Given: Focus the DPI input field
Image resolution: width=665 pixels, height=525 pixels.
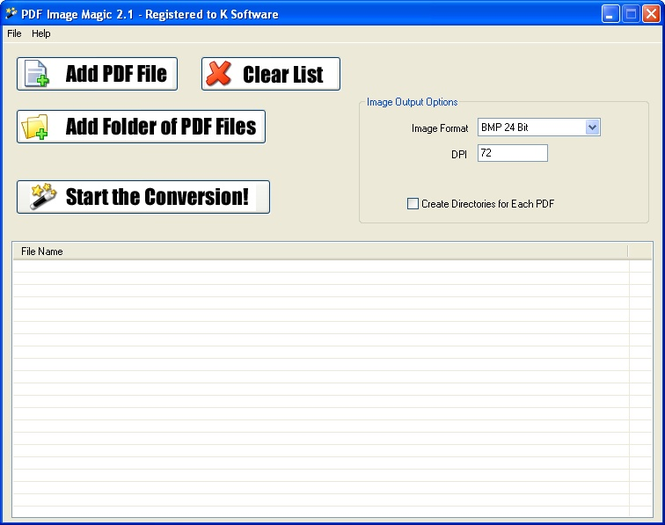Looking at the screenshot, I should pyautogui.click(x=512, y=153).
